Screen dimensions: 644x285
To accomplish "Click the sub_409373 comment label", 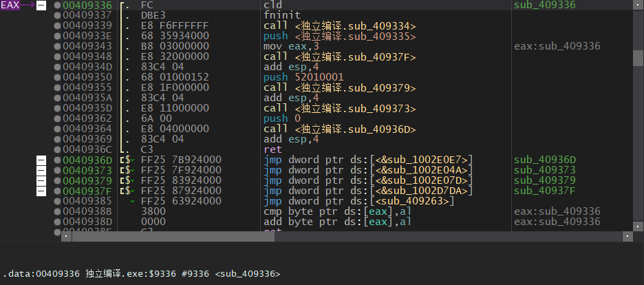I will [545, 170].
